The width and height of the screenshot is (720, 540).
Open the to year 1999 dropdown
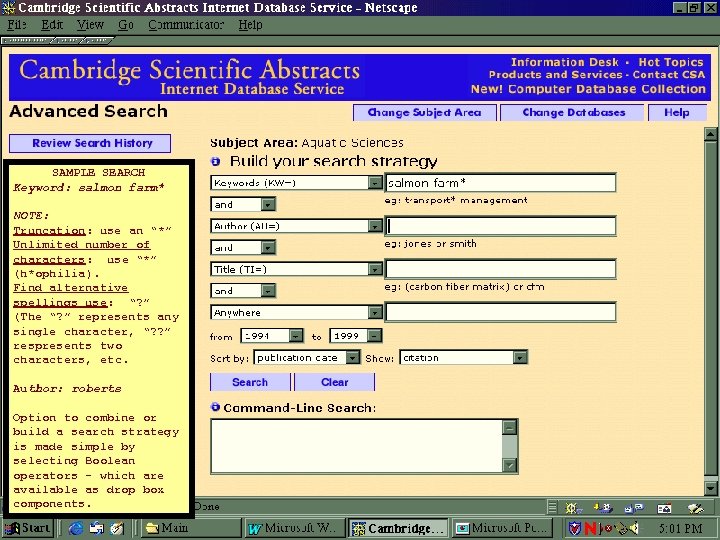[375, 336]
